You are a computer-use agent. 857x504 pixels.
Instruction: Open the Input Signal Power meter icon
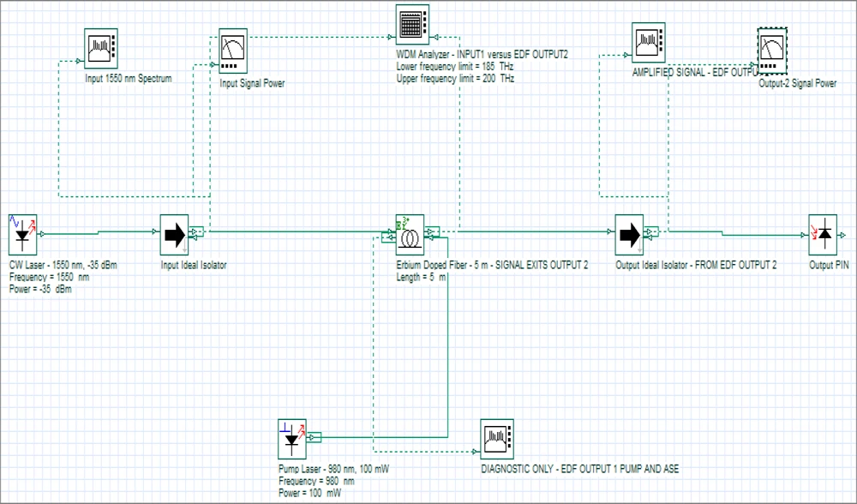233,51
